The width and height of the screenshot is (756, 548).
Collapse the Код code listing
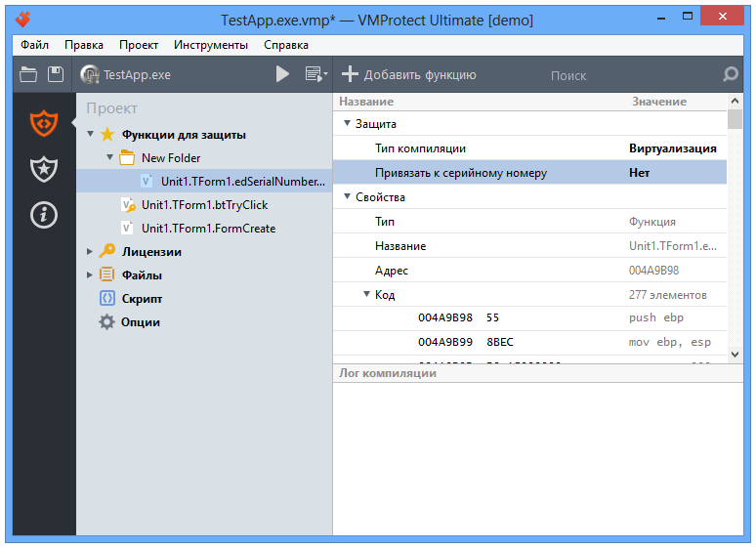tap(366, 294)
